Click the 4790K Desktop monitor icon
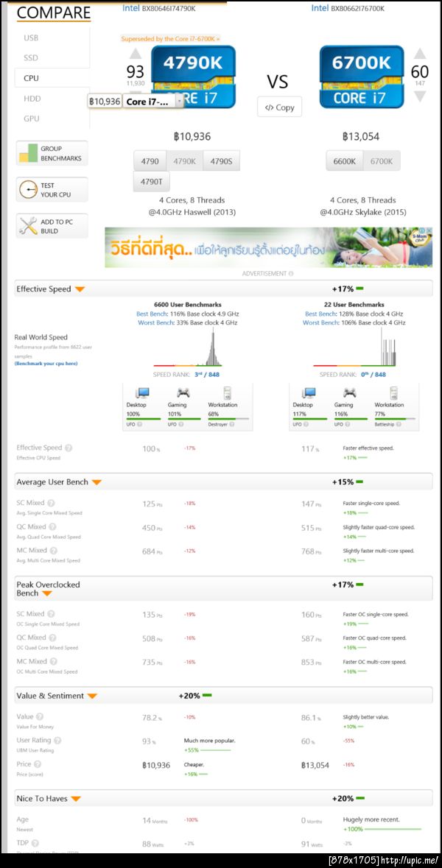 point(142,393)
